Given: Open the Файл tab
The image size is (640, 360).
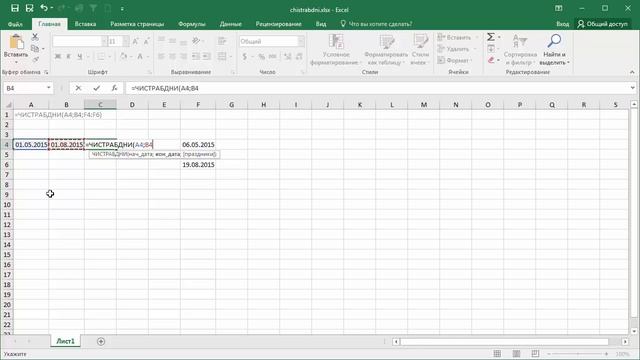Looking at the screenshot, I should 15,24.
